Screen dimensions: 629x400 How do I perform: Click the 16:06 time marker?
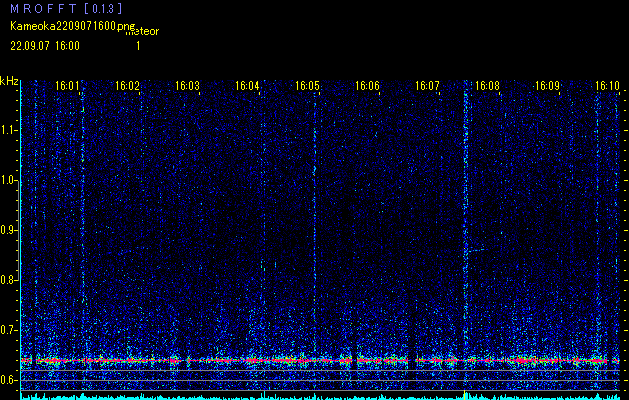(367, 86)
